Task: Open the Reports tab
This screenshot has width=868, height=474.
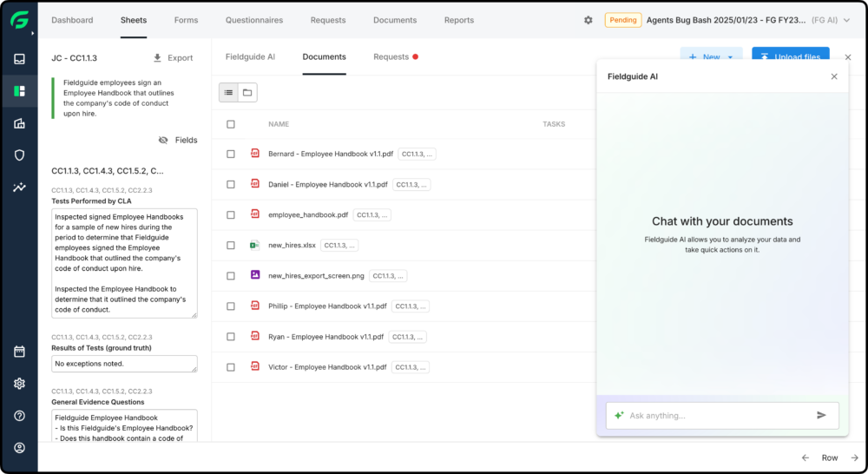Action: 459,20
